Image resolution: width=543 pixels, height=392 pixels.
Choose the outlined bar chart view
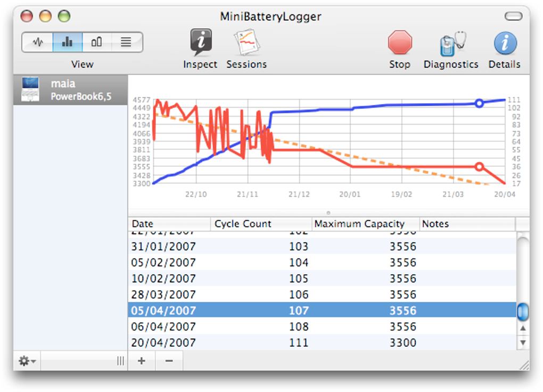(96, 42)
